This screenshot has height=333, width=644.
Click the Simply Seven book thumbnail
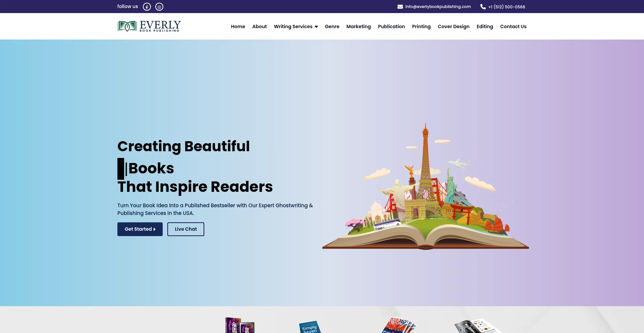(x=310, y=327)
